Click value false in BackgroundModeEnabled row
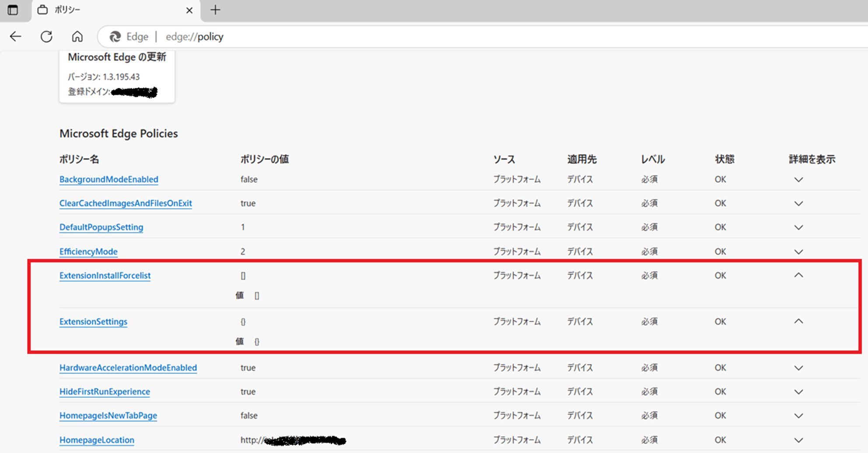The width and height of the screenshot is (868, 453). [249, 179]
